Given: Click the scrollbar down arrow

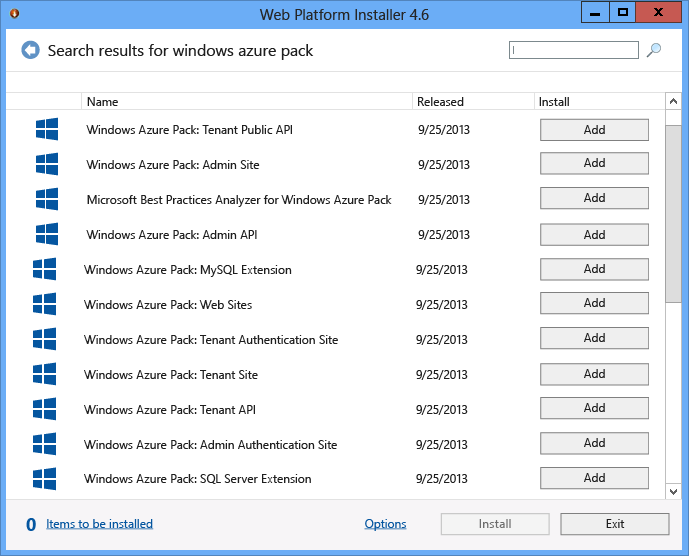Looking at the screenshot, I should pos(673,491).
